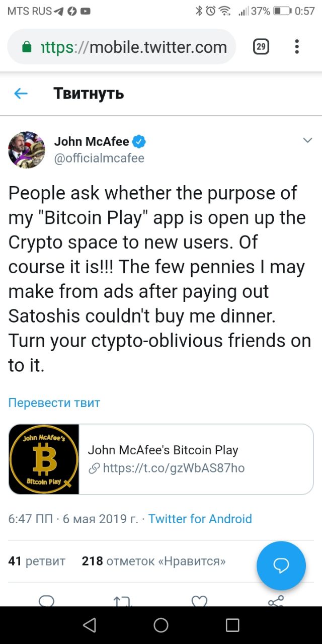Screen dimensions: 322x644
Task: View the 41 ретвит list
Action: [37, 561]
